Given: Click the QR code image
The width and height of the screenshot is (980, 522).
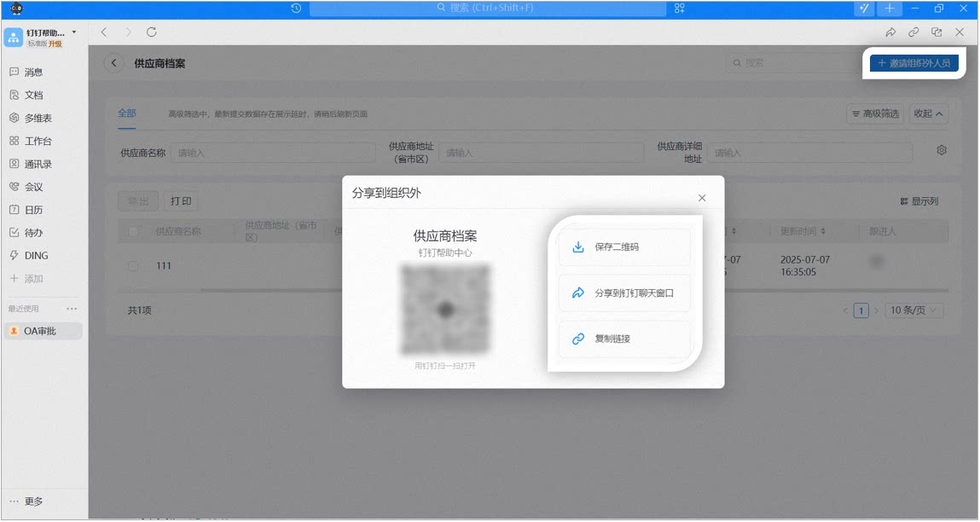Looking at the screenshot, I should pos(445,310).
